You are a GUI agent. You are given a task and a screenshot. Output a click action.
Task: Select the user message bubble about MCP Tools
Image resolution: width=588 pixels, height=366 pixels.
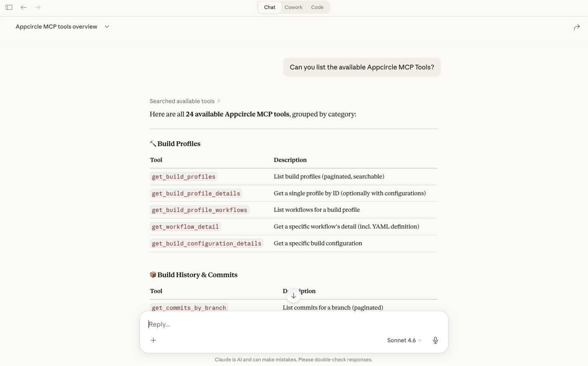coord(361,67)
